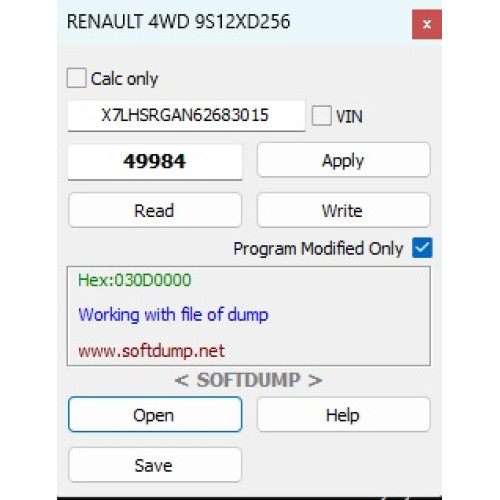This screenshot has width=500, height=500.
Task: Close the RENAULT 4WD window
Action: (x=427, y=24)
